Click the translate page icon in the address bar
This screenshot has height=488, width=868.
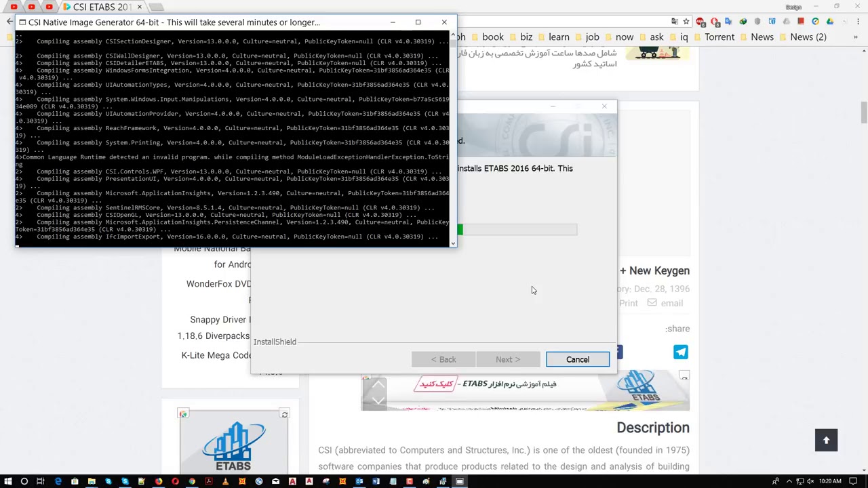click(674, 22)
